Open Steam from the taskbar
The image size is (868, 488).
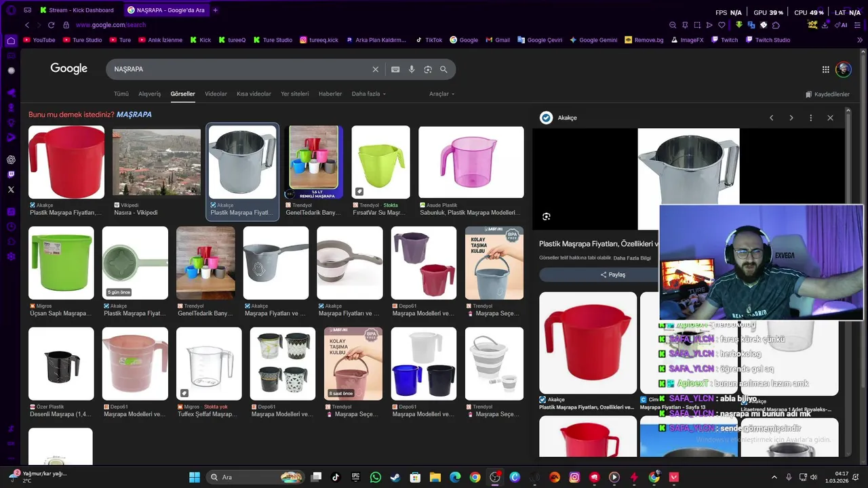point(395,477)
